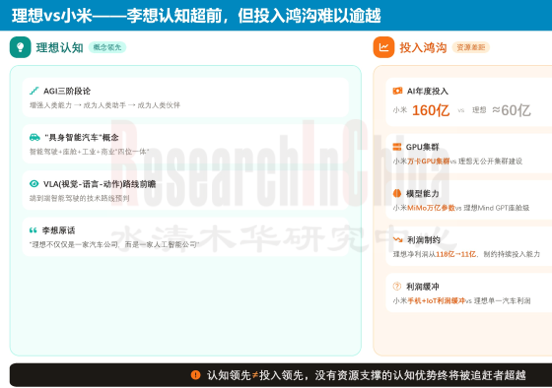This screenshot has width=552, height=388.
Task: Click the orange warning icon in bottom banner
Action: click(195, 375)
